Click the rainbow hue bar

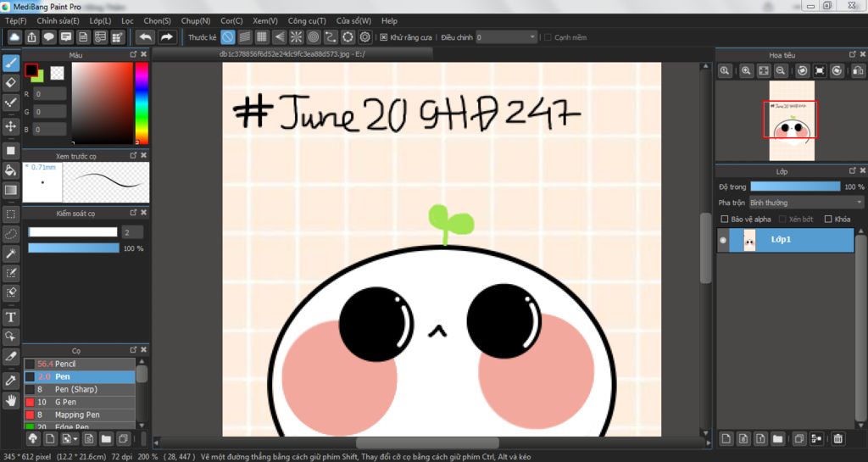(142, 103)
